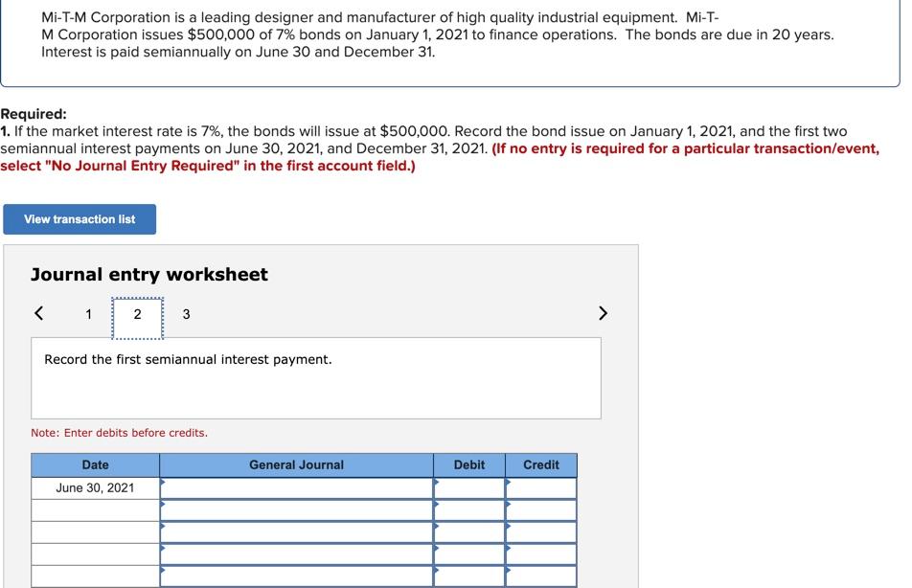
Task: Click the instruction box describing the interest payment
Action: coord(316,375)
